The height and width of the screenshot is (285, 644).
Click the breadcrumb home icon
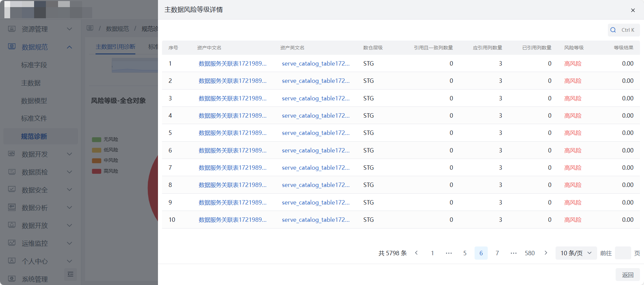tap(90, 28)
